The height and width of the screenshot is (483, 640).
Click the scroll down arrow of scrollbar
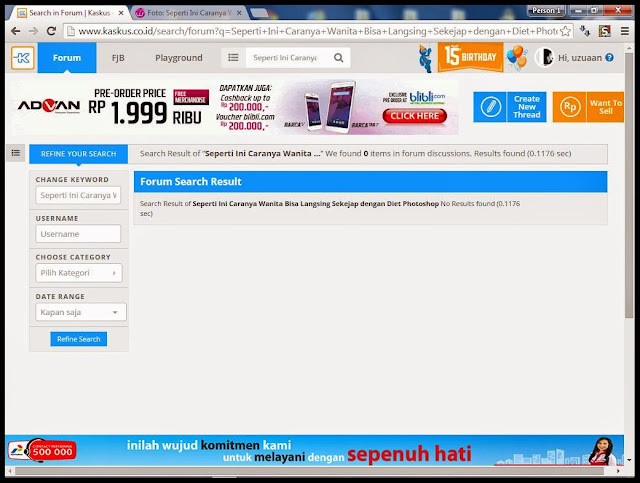(629, 460)
